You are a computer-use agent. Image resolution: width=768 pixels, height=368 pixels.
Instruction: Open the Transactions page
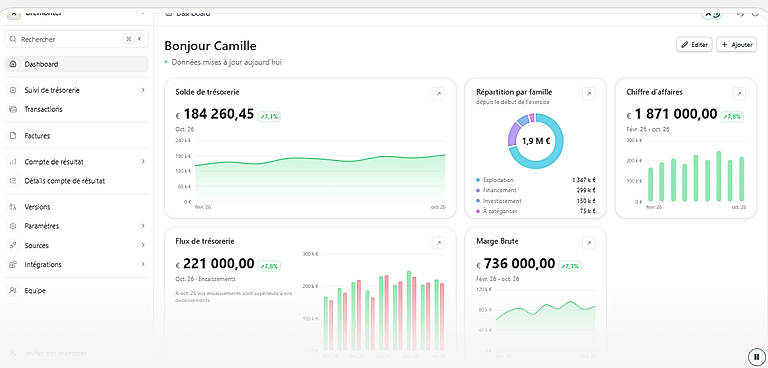[x=76, y=109]
